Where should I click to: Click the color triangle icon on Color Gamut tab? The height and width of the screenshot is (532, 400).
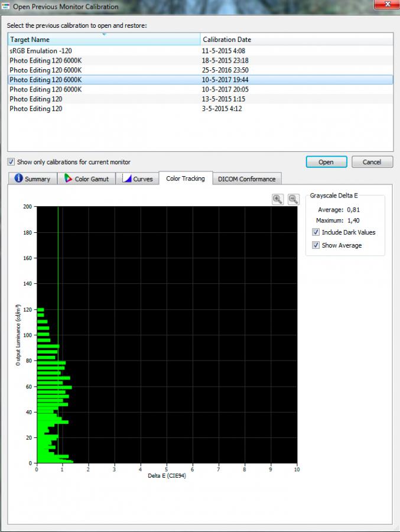(68, 178)
